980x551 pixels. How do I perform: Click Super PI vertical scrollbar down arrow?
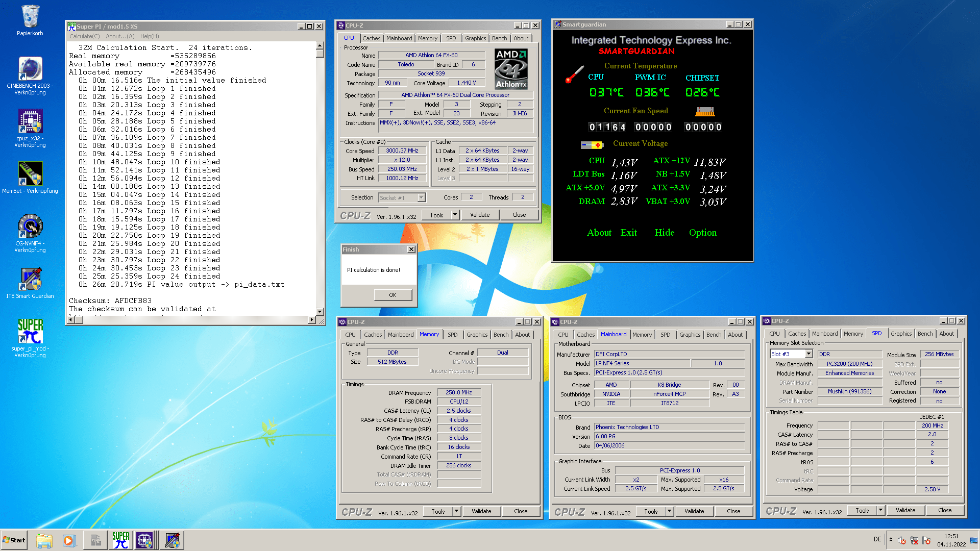[320, 311]
